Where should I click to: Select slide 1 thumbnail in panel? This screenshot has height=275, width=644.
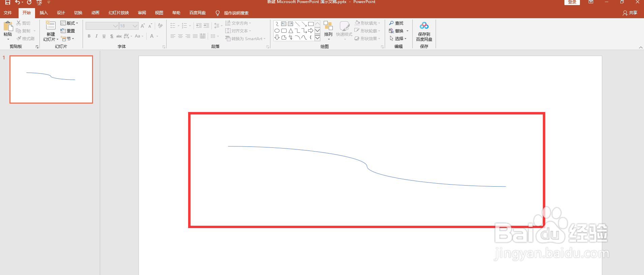tap(51, 80)
